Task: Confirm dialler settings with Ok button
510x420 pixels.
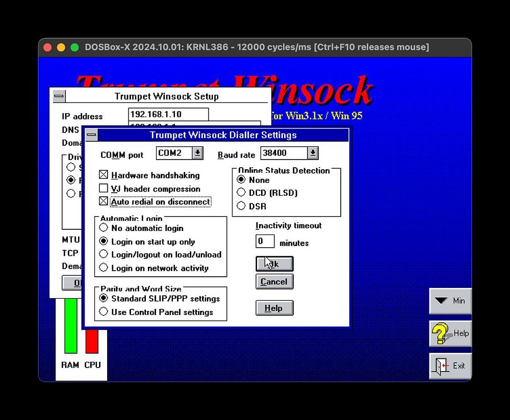Action: coord(274,264)
